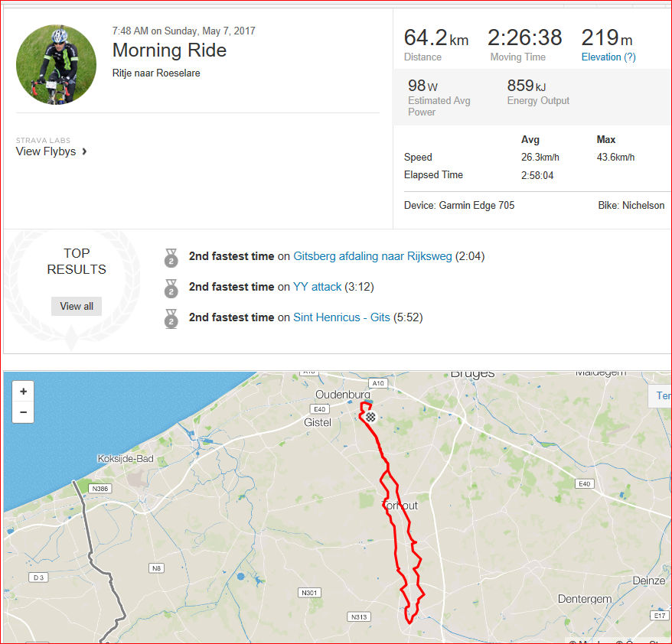This screenshot has width=672, height=644.
Task: Click silver medal icon beside Gitsberg afdaling
Action: click(x=171, y=258)
